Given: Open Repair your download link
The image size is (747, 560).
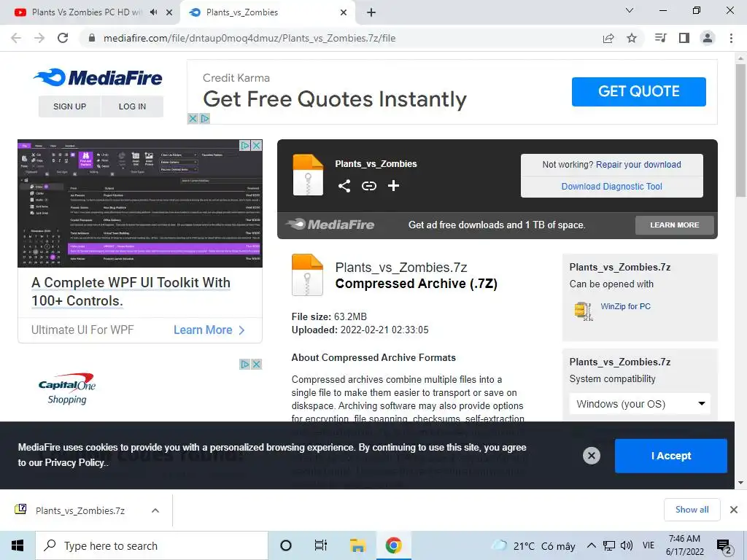Looking at the screenshot, I should click(x=638, y=165).
